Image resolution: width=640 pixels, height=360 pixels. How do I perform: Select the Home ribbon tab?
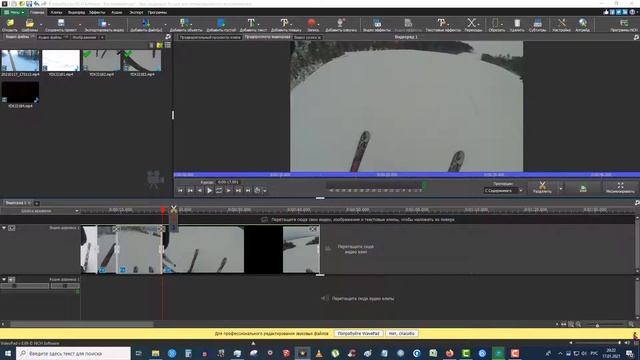coord(37,12)
